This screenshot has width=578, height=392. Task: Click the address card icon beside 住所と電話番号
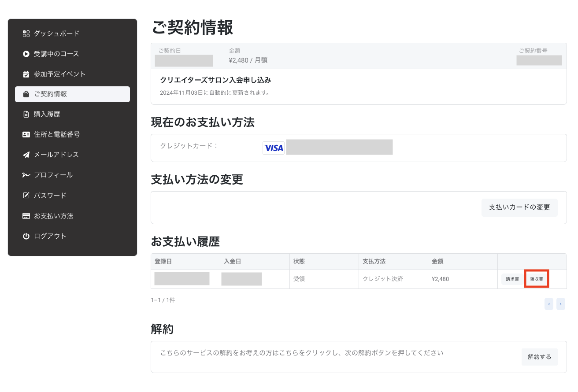tap(26, 135)
